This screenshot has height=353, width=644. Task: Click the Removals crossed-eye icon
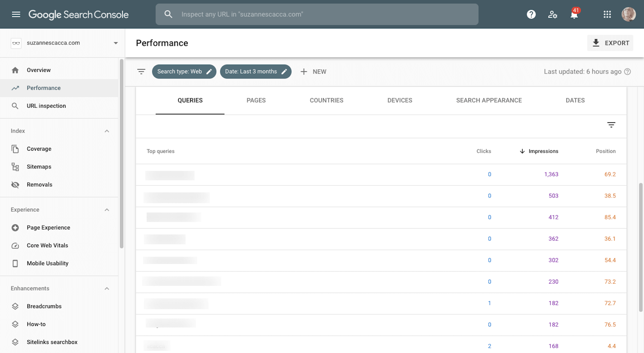tap(15, 185)
